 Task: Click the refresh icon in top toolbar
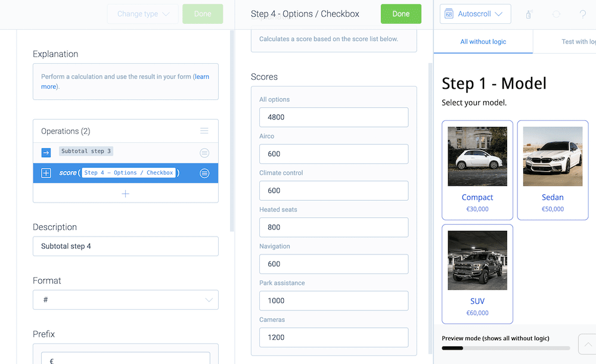556,14
